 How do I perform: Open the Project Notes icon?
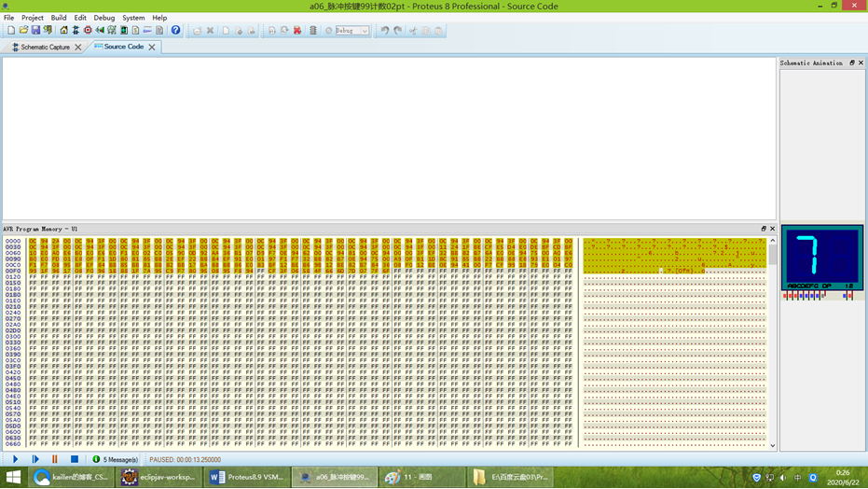159,31
